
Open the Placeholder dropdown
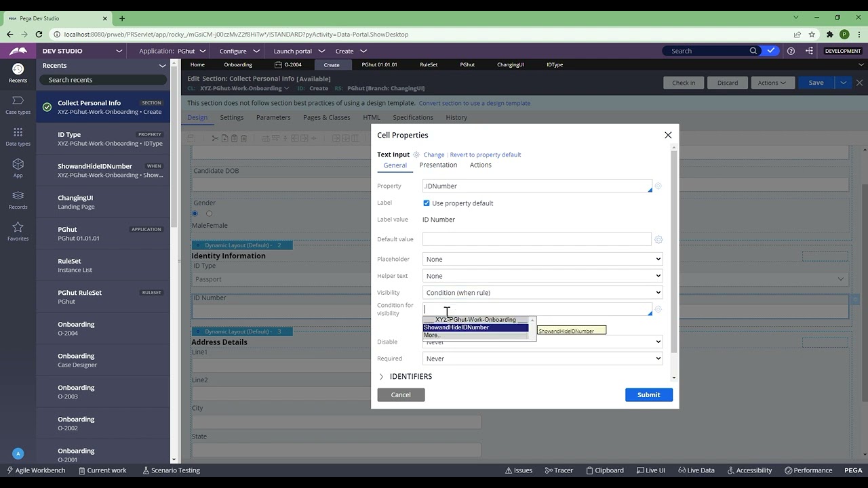tap(542, 259)
